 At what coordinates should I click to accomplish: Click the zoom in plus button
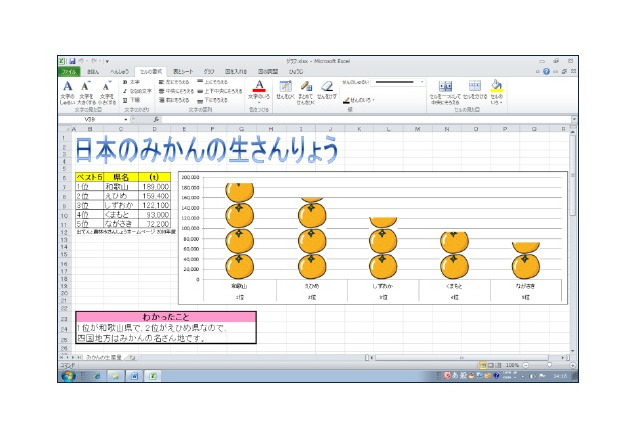pyautogui.click(x=573, y=365)
